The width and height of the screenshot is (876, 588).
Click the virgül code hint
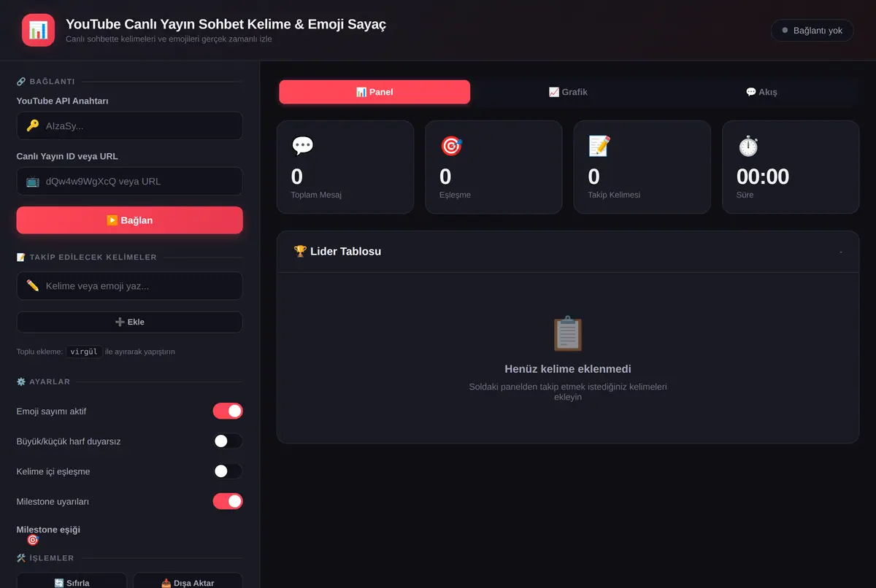(83, 351)
